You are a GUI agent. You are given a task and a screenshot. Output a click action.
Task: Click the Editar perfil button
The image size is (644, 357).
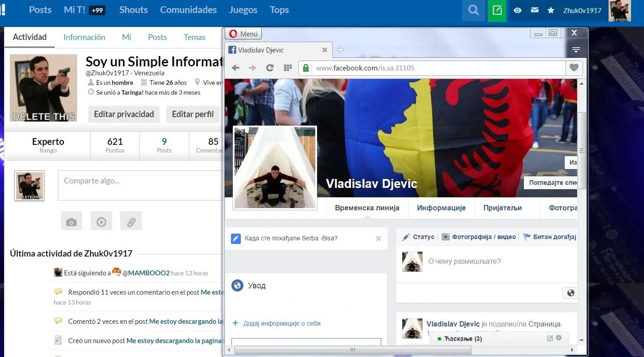coord(193,114)
